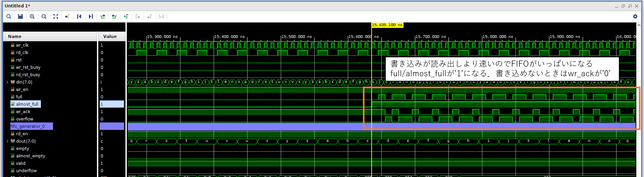This screenshot has height=177, width=644.
Task: Click the Search magnifier icon in toolbar
Action: point(9,16)
